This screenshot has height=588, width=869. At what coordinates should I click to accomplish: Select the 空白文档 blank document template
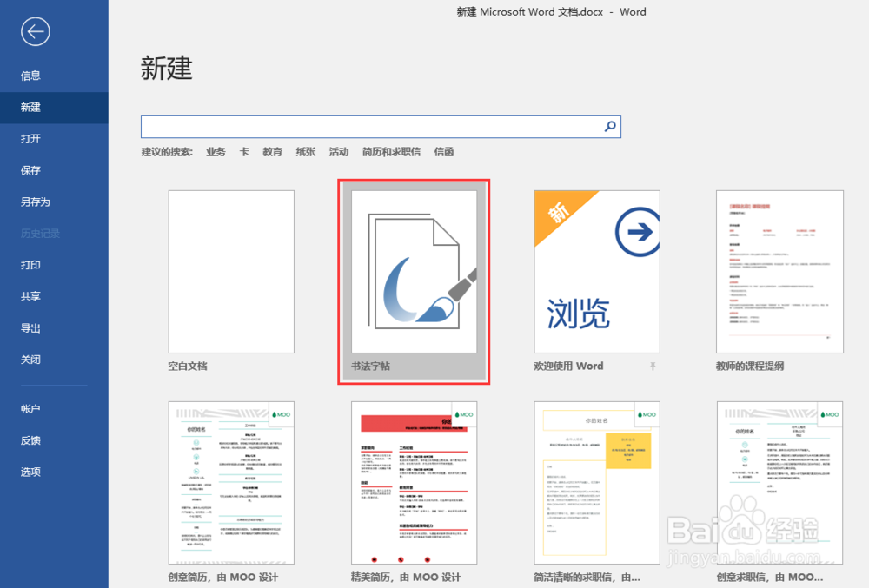231,272
